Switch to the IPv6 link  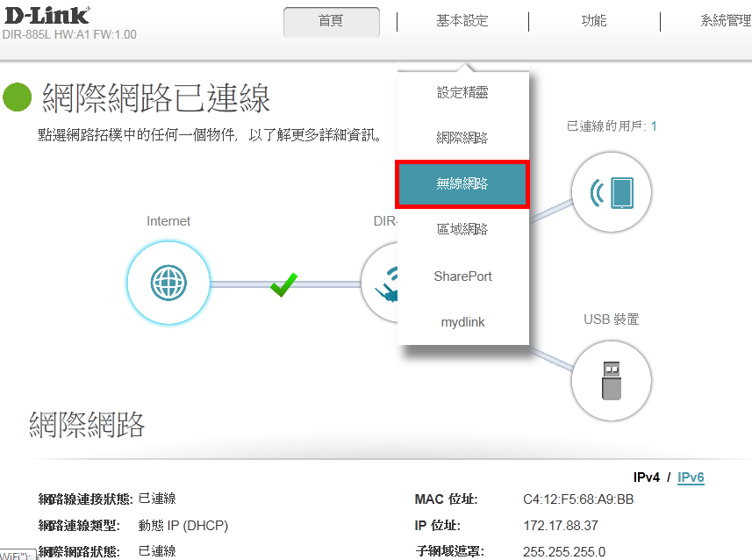point(691,477)
